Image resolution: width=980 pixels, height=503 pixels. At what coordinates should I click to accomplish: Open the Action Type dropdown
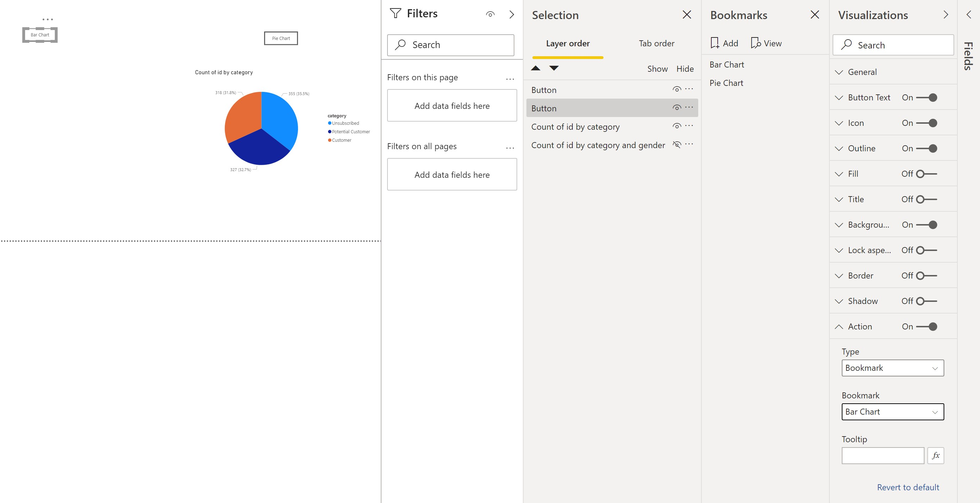[x=892, y=368]
